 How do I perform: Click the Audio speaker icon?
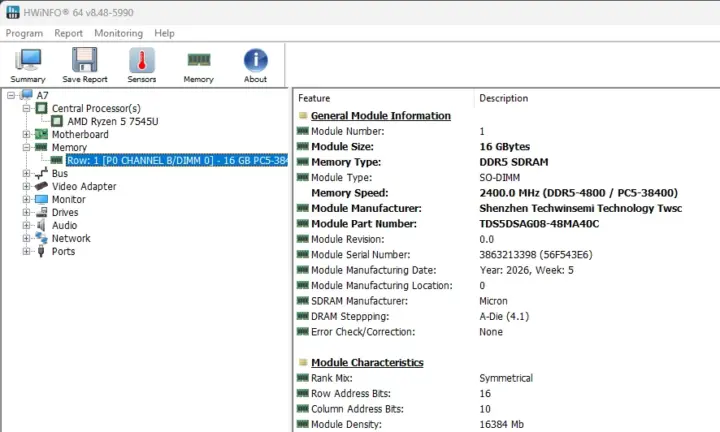[41, 225]
